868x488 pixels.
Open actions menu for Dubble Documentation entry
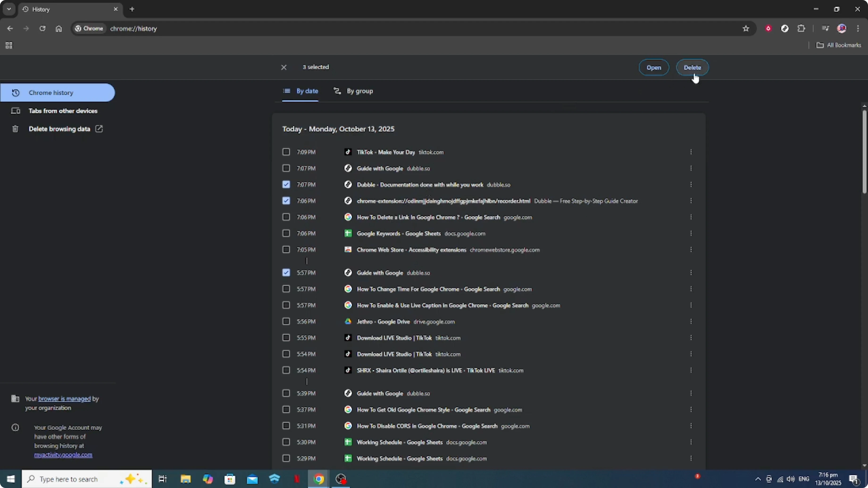691,185
